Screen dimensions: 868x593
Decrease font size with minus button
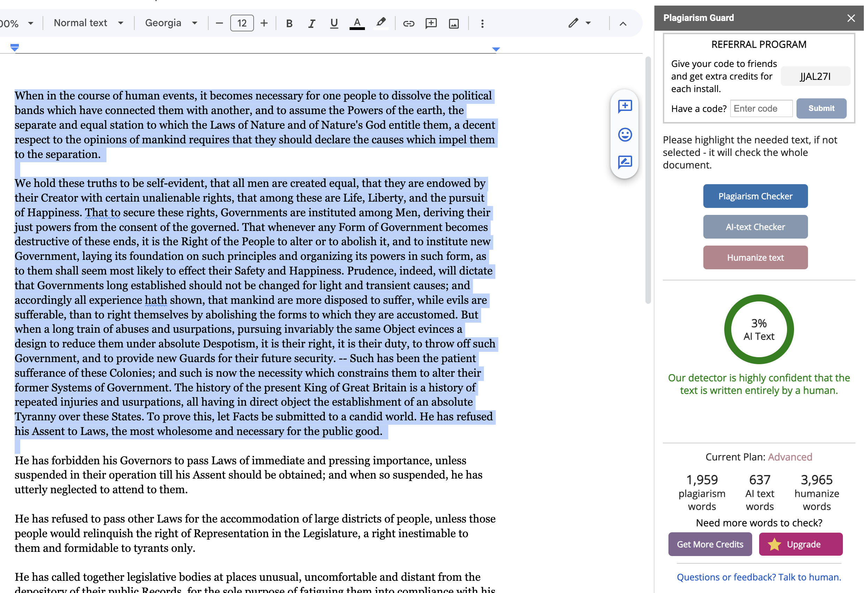219,23
